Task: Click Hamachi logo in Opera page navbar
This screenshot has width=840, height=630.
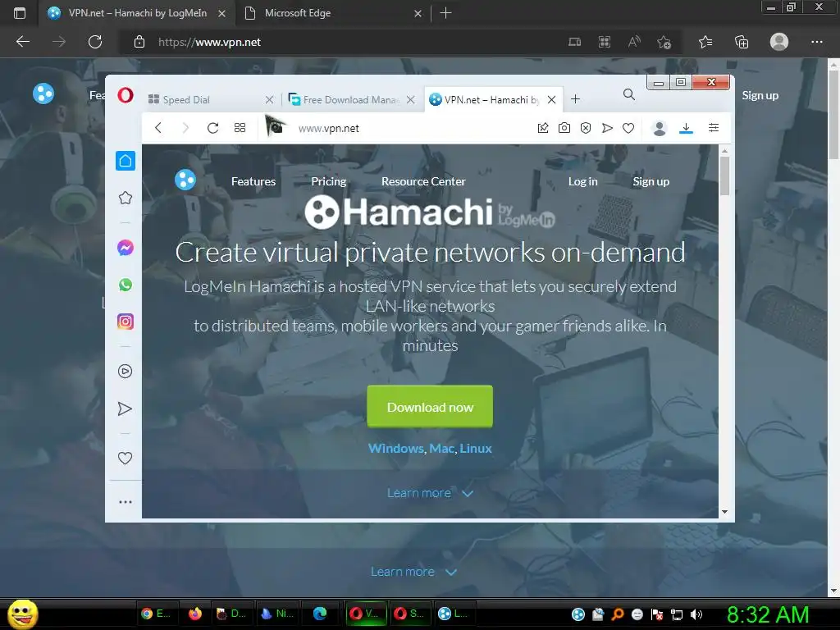Action: 185,180
